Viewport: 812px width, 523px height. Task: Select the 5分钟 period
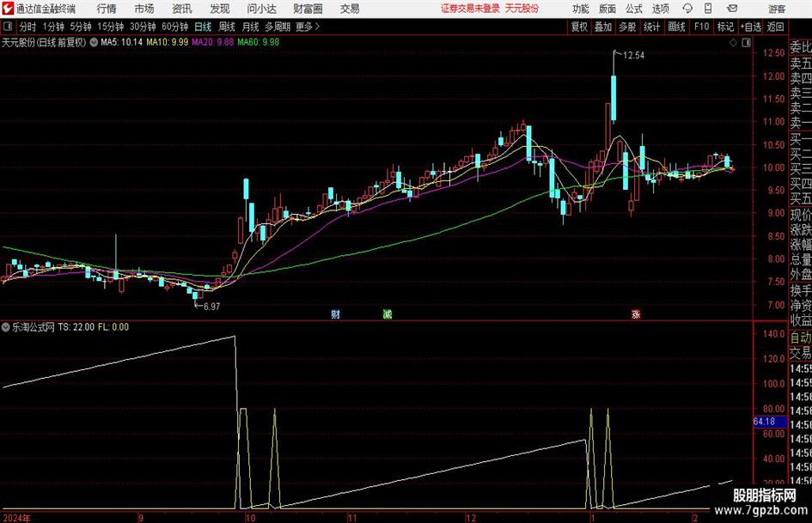point(81,27)
